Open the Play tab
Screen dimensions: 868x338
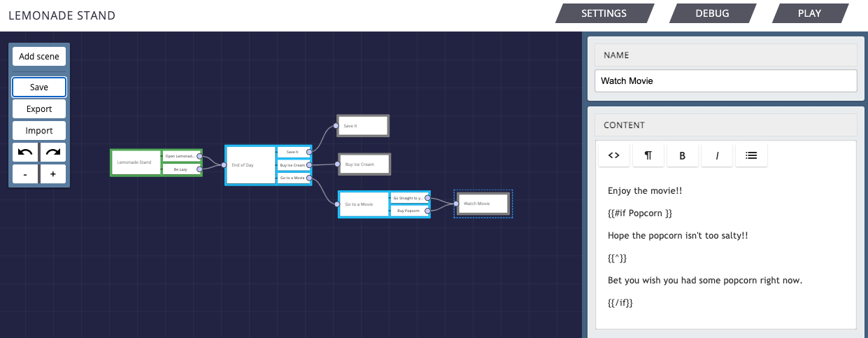tap(810, 13)
